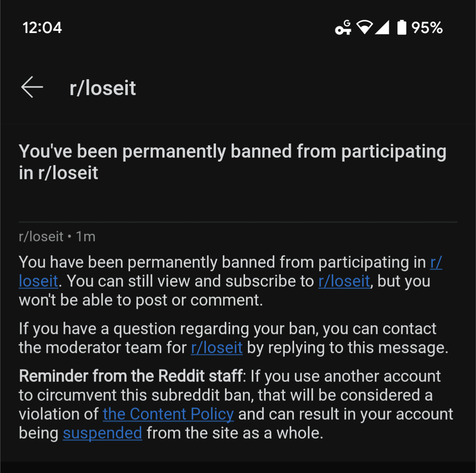Viewport: 476px width, 473px height.
Task: Open the 'suspended' link
Action: [102, 433]
